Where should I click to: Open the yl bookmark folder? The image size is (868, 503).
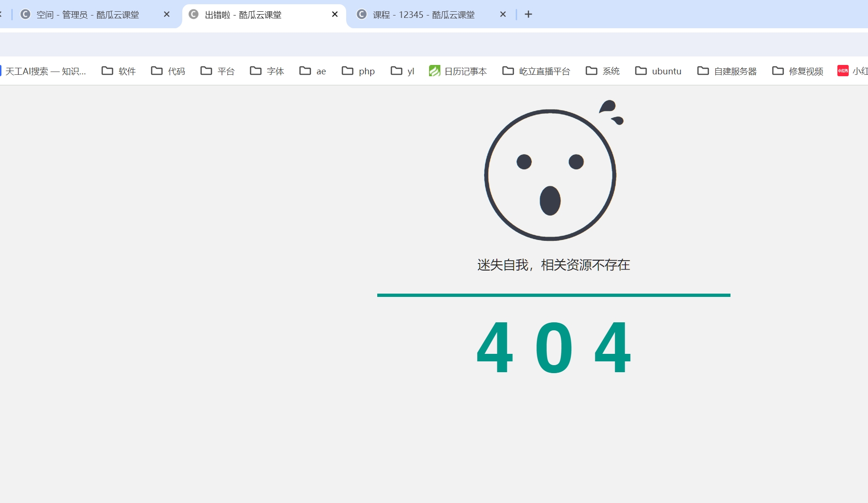[x=402, y=71]
